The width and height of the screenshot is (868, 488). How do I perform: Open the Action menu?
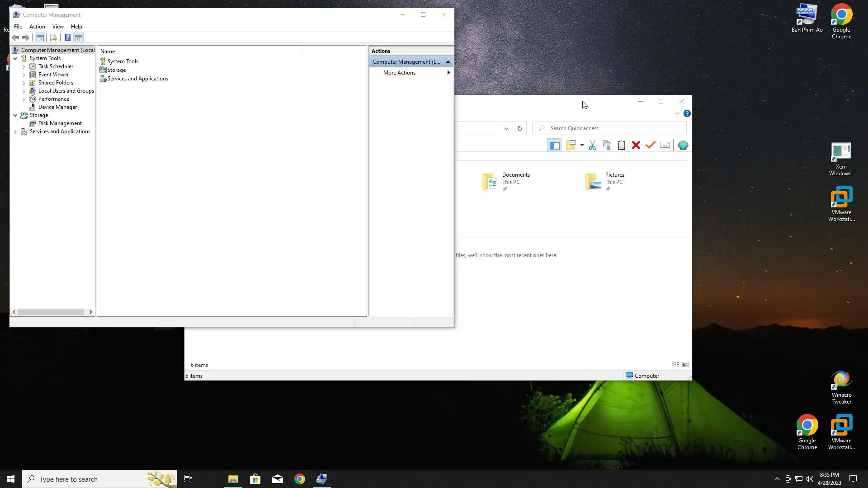37,27
